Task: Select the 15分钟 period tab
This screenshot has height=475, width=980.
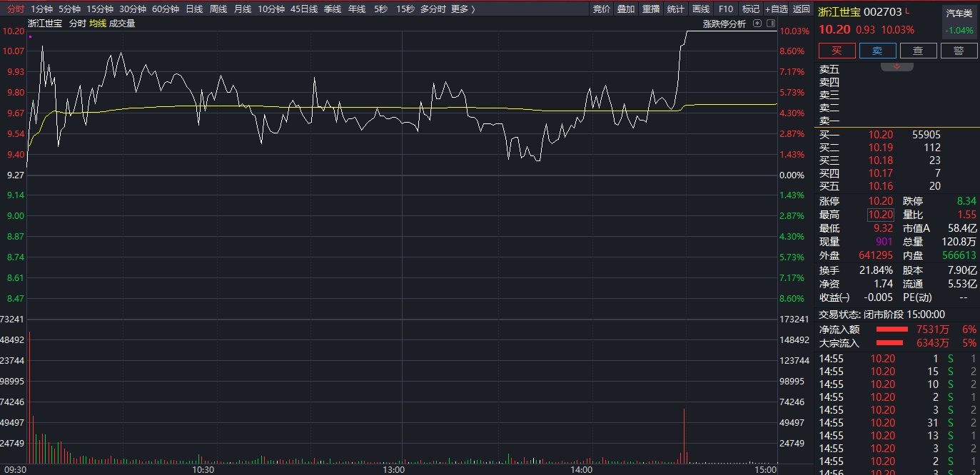Action: tap(100, 9)
